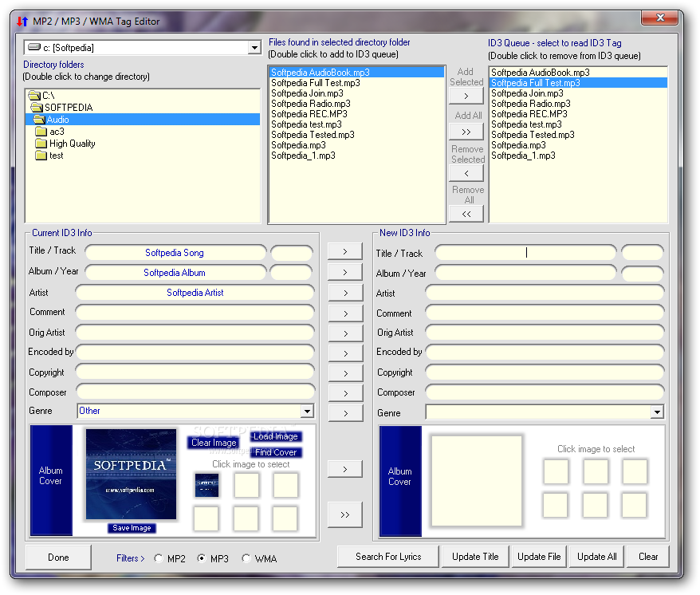Copy Copyright field to new ID3 info

pos(345,373)
